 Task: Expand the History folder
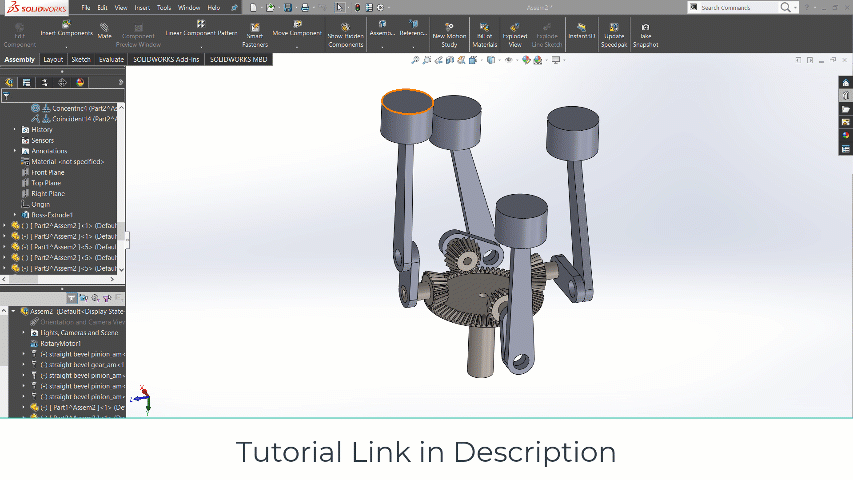pos(15,130)
